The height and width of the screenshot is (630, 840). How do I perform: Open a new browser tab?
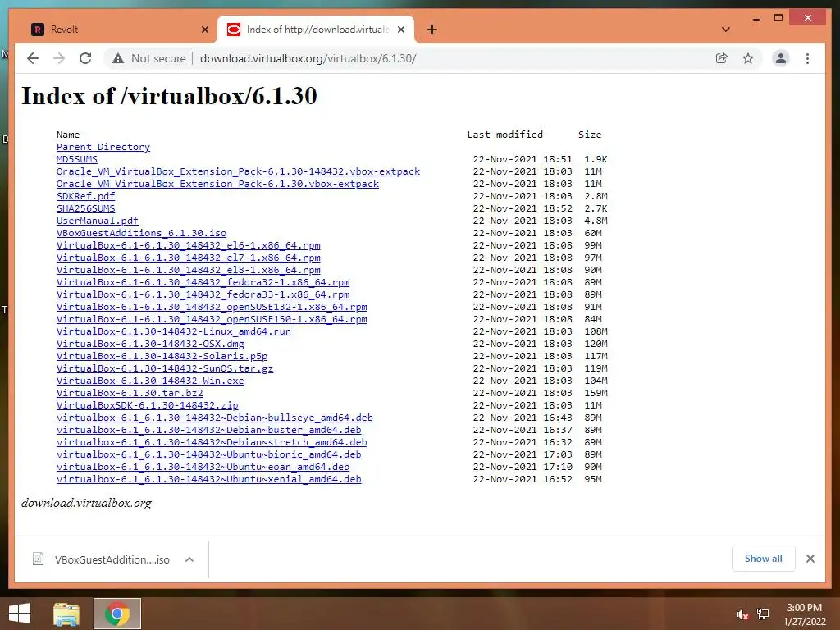(431, 30)
